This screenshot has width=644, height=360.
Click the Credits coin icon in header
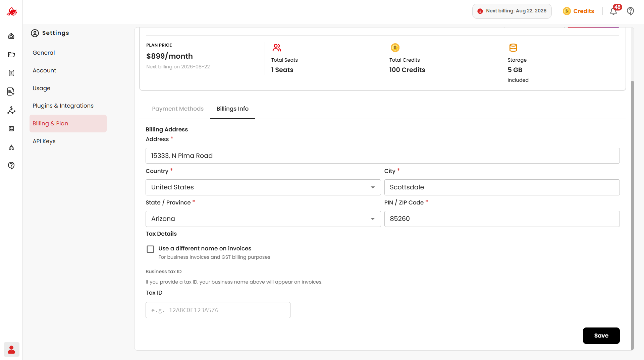point(567,11)
